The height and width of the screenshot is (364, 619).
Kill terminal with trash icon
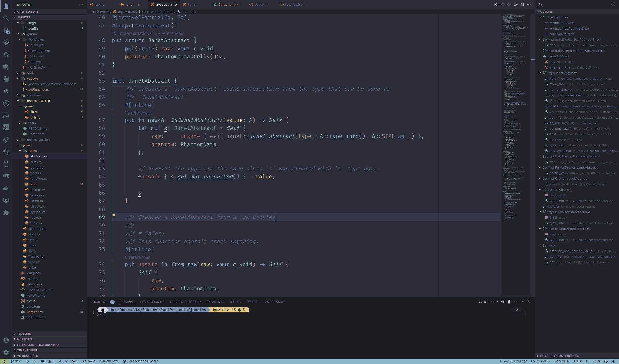click(x=509, y=302)
